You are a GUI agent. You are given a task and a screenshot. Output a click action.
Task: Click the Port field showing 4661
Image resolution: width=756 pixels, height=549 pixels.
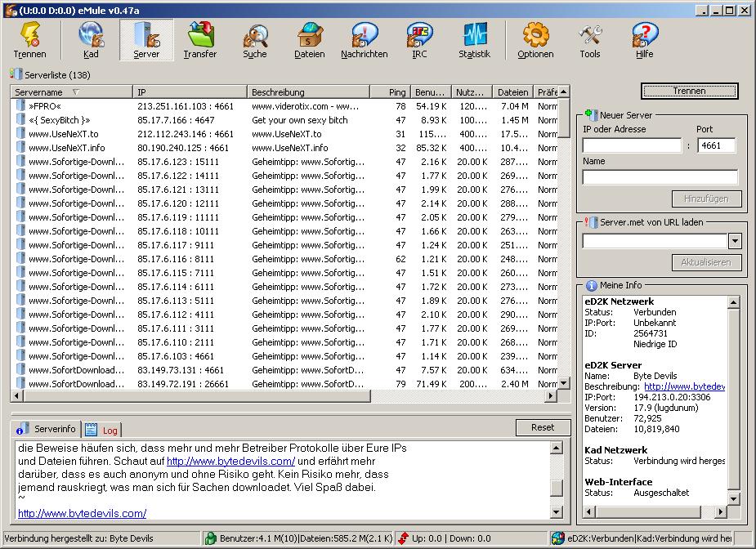[717, 145]
